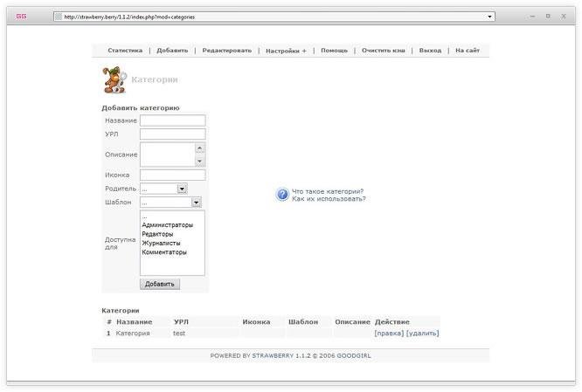The height and width of the screenshot is (392, 582).
Task: Open the Добавить menu item in the top navigation
Action: 172,51
